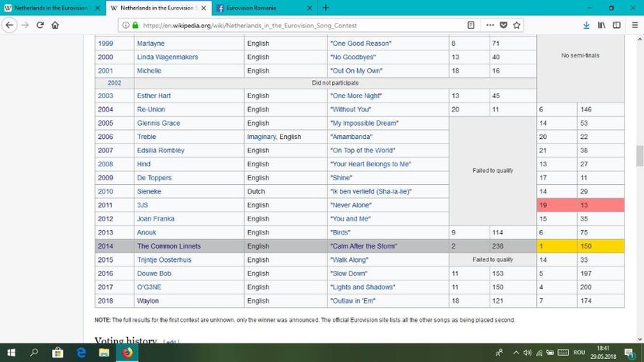Open a new tab with plus button
Viewport: 644px width, 362px height.
click(326, 7)
